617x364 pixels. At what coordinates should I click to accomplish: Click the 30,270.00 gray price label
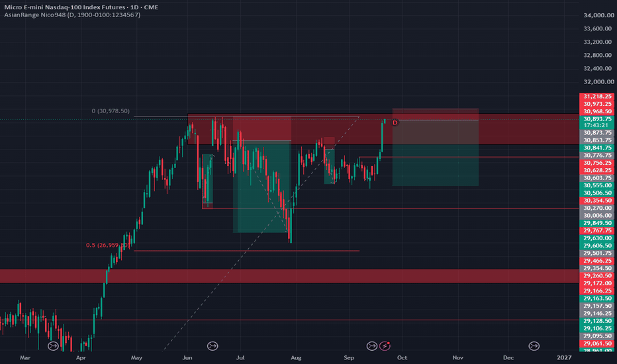coord(597,208)
